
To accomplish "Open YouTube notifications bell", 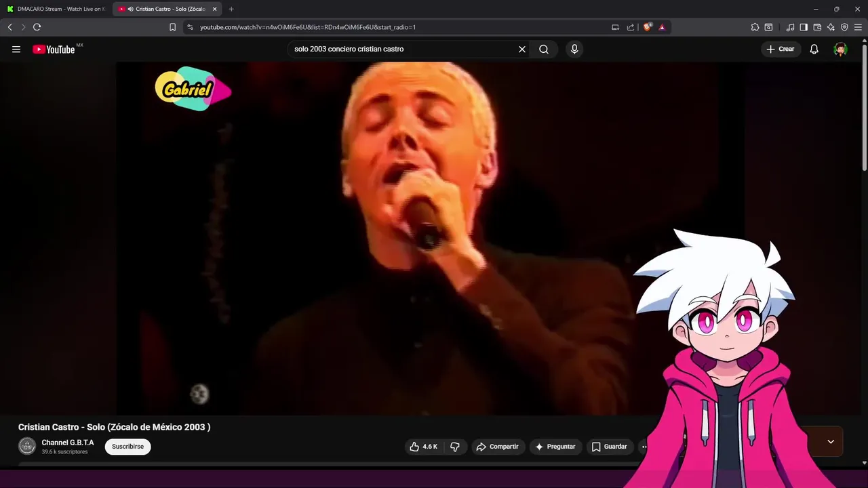I will pyautogui.click(x=814, y=49).
